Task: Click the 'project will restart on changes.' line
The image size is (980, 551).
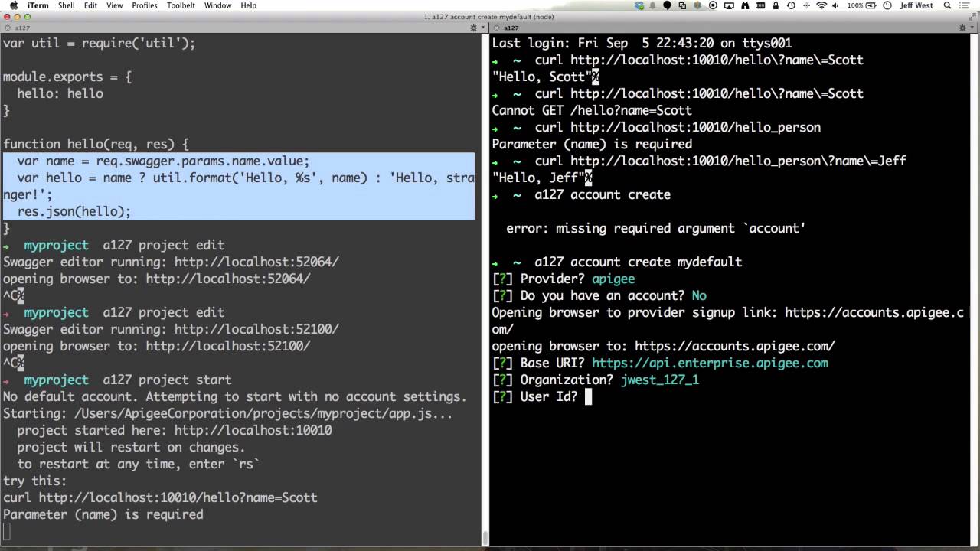Action: tap(131, 447)
